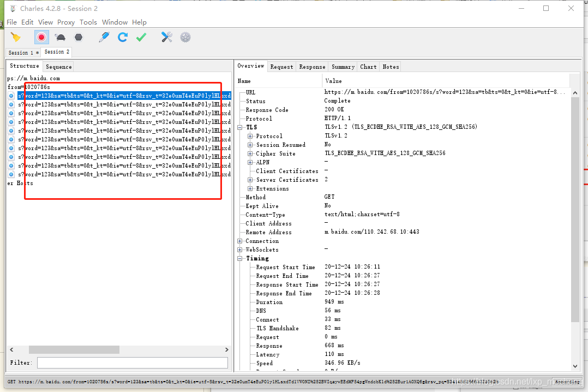
Task: Stop recording with the red record button
Action: (x=41, y=37)
